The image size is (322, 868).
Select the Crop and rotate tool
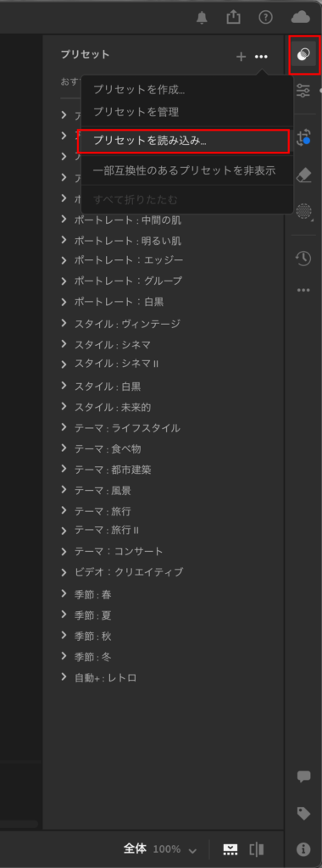pos(303,137)
